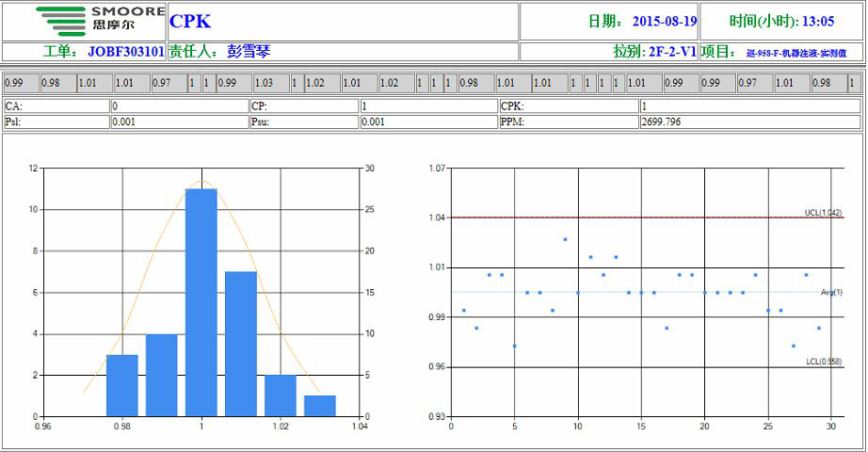The width and height of the screenshot is (868, 452).
Task: Select the data cell showing 1.03
Action: coord(271,83)
